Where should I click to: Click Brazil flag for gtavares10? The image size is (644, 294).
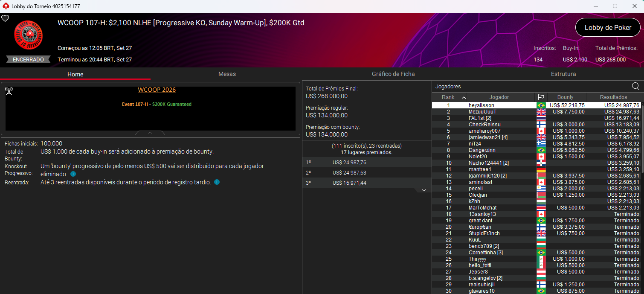point(541,291)
